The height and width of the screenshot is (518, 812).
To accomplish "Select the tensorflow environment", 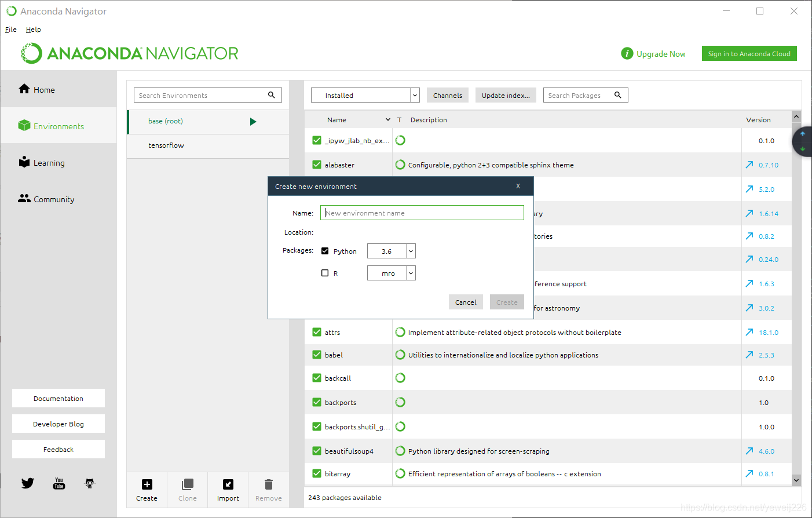I will (x=208, y=145).
